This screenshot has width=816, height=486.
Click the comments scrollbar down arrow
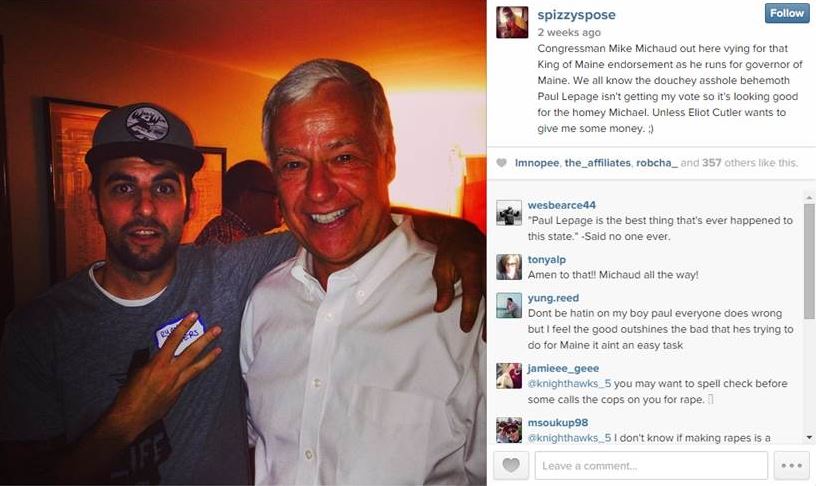click(x=809, y=437)
